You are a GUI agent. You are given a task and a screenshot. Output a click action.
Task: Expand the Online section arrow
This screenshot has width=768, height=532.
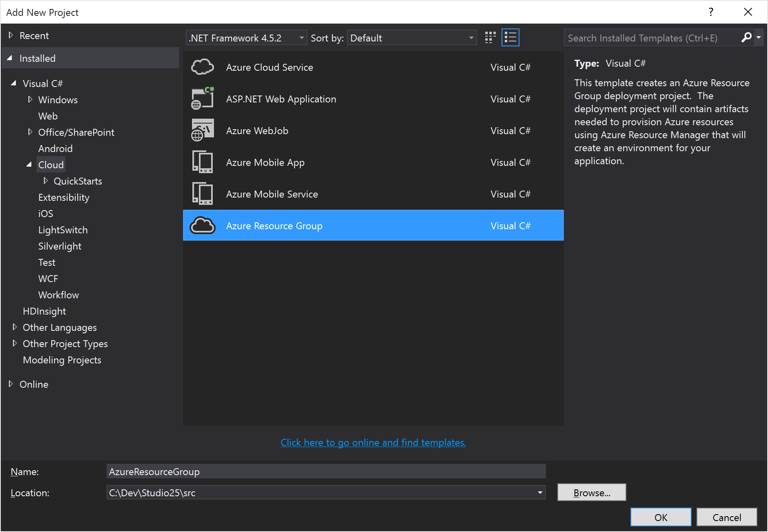[x=11, y=384]
